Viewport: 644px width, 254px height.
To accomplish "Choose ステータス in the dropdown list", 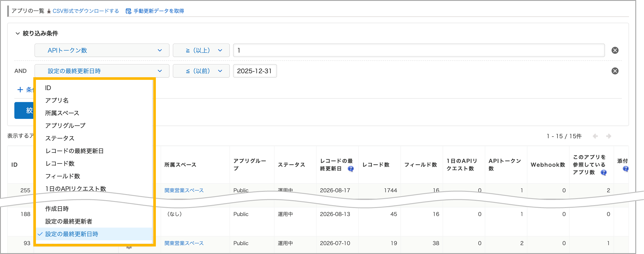I will pyautogui.click(x=94, y=138).
